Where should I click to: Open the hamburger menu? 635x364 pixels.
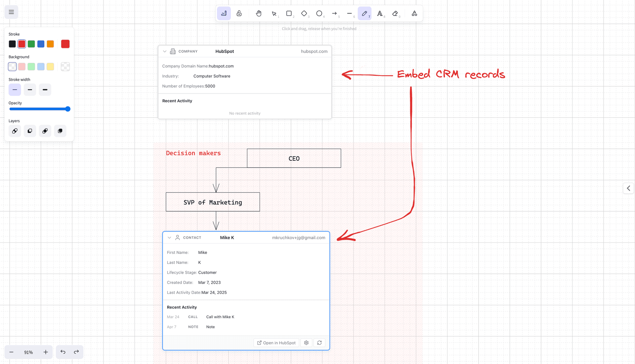coord(11,12)
